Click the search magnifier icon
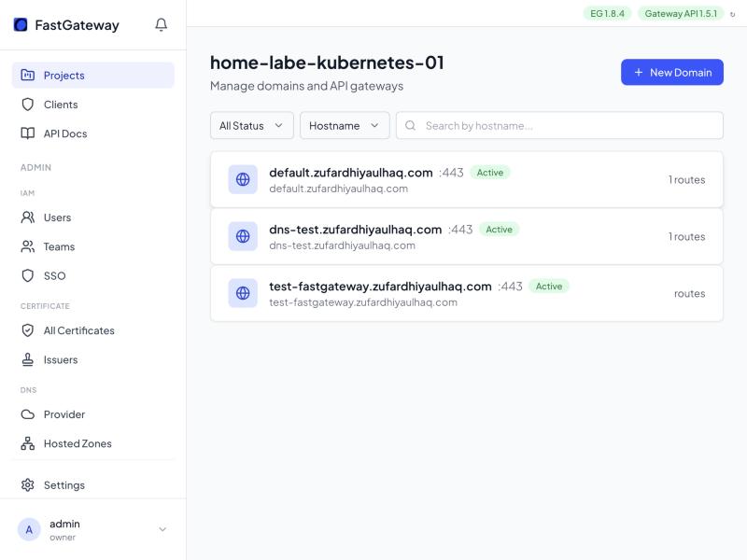Viewport: 747px width, 560px height. (x=410, y=125)
